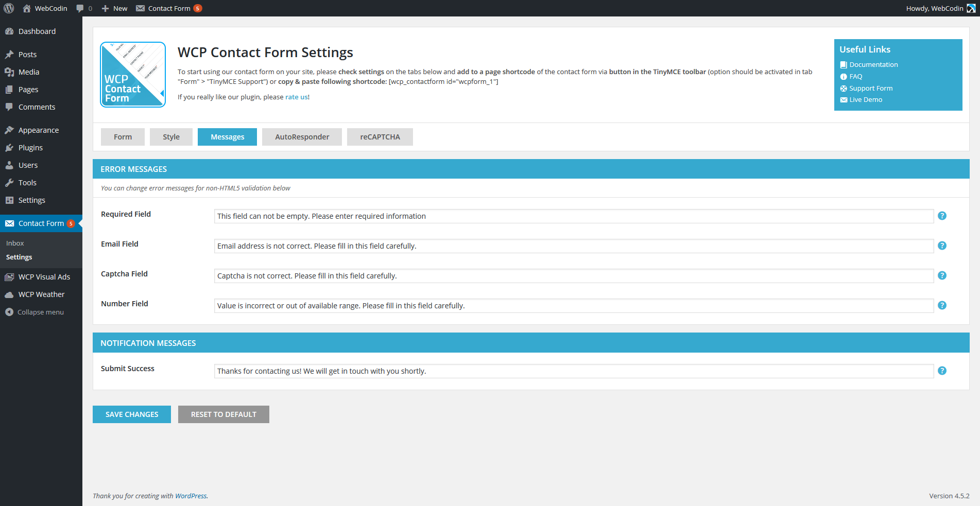The width and height of the screenshot is (980, 506).
Task: Switch to the reCAPTCHA tab
Action: pos(380,137)
